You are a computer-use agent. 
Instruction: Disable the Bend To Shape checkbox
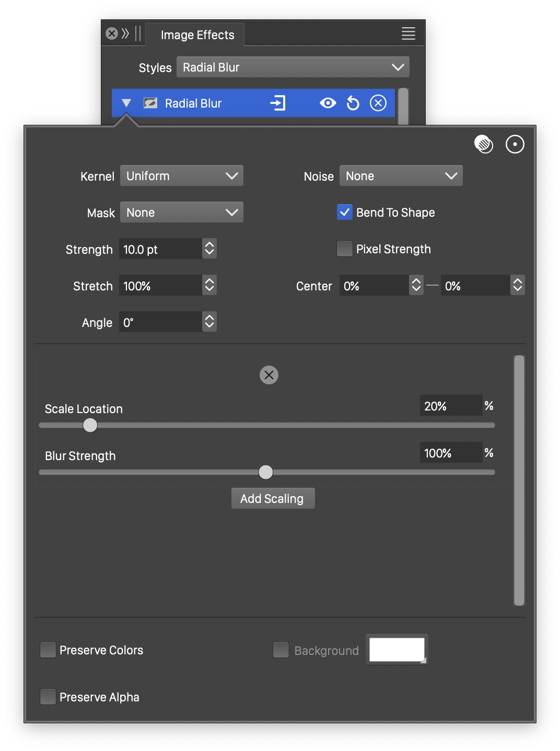tap(345, 212)
